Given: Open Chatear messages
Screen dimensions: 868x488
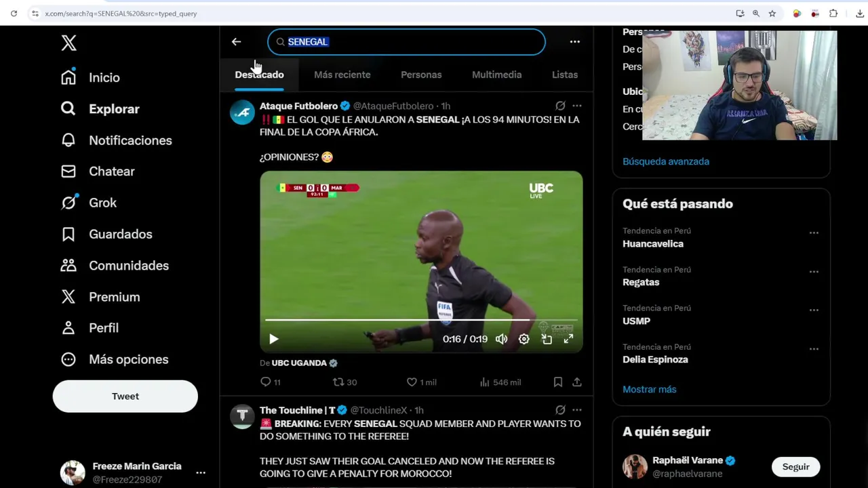Looking at the screenshot, I should (x=98, y=171).
